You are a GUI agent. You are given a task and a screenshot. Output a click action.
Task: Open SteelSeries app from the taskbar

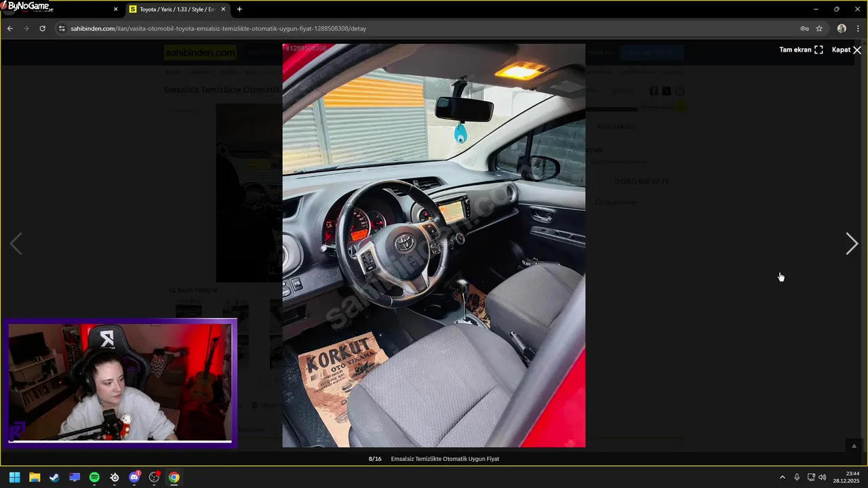(115, 477)
